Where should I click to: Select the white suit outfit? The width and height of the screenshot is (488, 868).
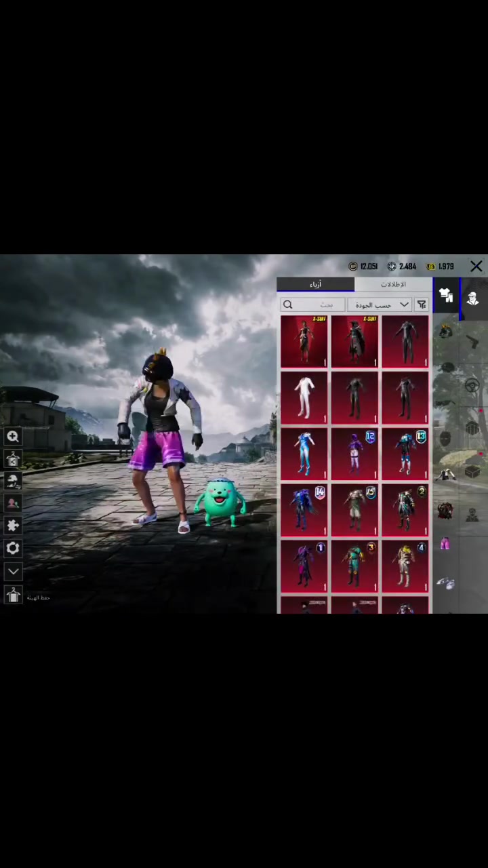click(x=304, y=397)
